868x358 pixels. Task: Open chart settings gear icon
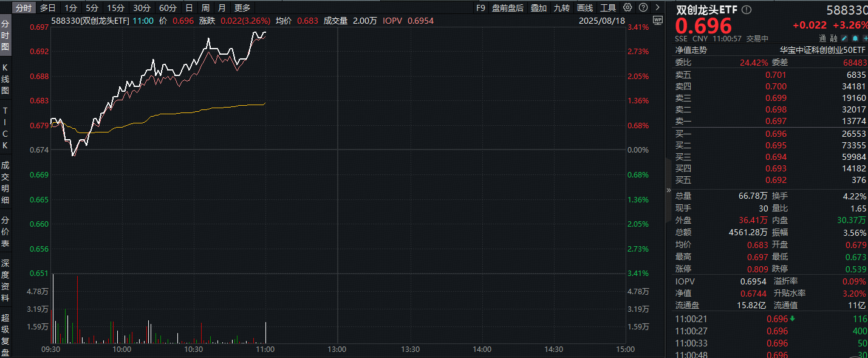click(x=627, y=8)
